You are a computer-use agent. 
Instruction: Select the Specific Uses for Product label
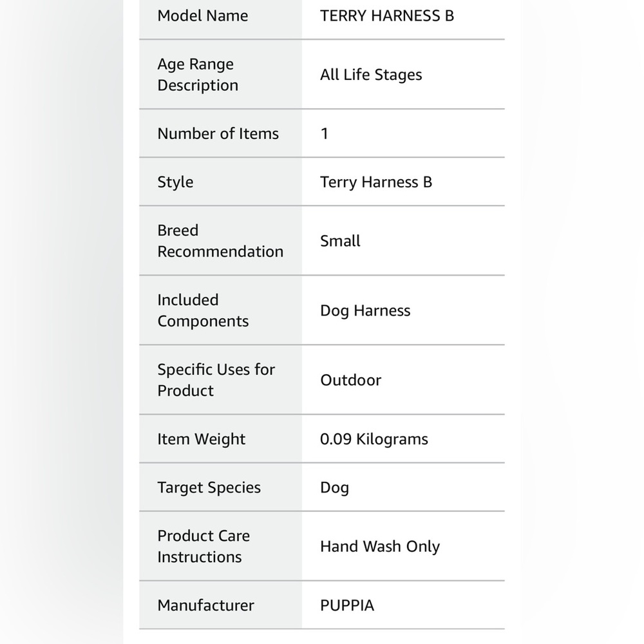click(x=216, y=380)
